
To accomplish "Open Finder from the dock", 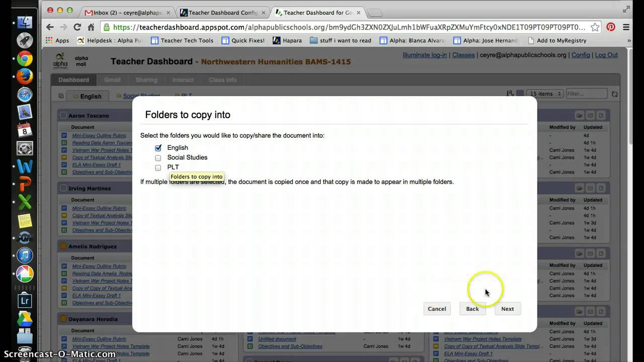I will pos(25,23).
